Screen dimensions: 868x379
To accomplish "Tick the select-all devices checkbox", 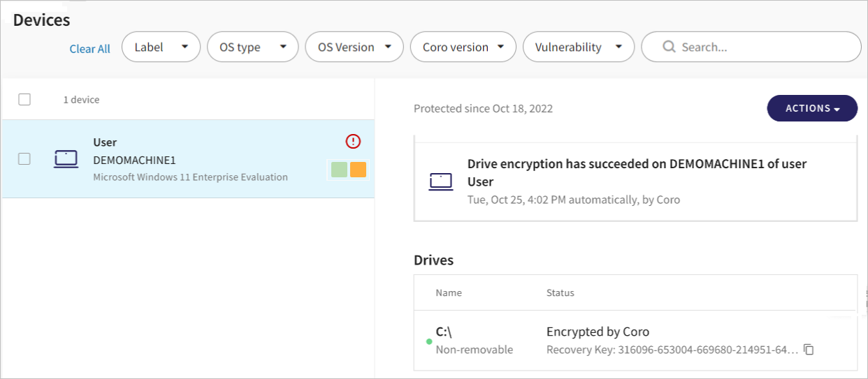I will (x=24, y=99).
